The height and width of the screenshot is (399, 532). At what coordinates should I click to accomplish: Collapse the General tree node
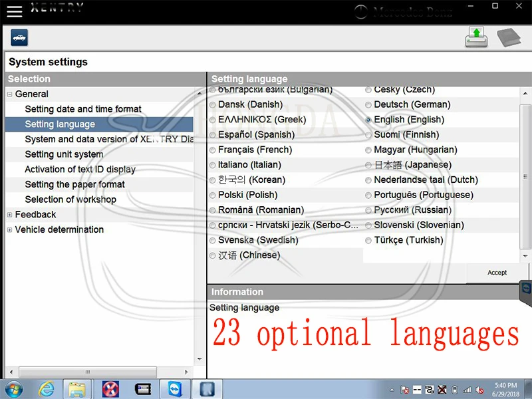pyautogui.click(x=9, y=94)
